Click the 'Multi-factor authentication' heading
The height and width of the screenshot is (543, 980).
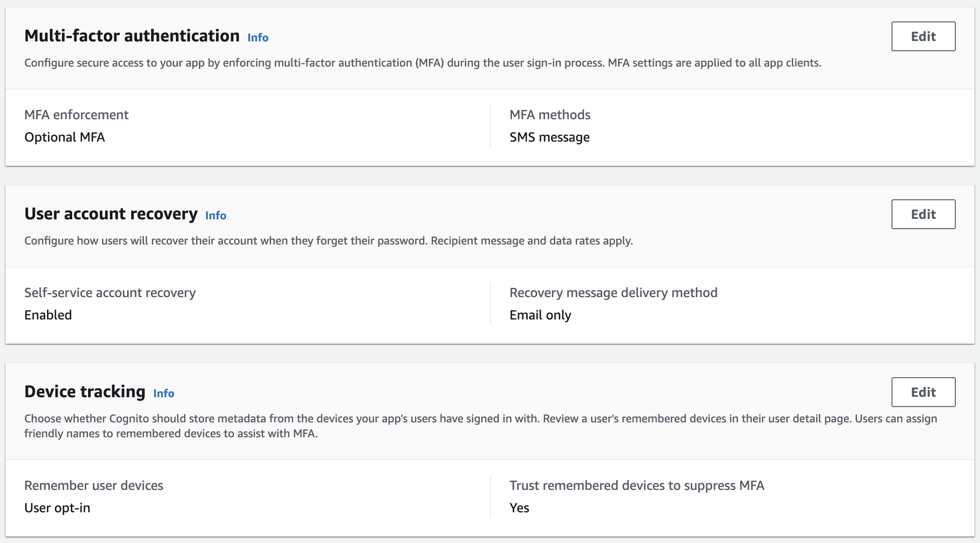point(132,36)
